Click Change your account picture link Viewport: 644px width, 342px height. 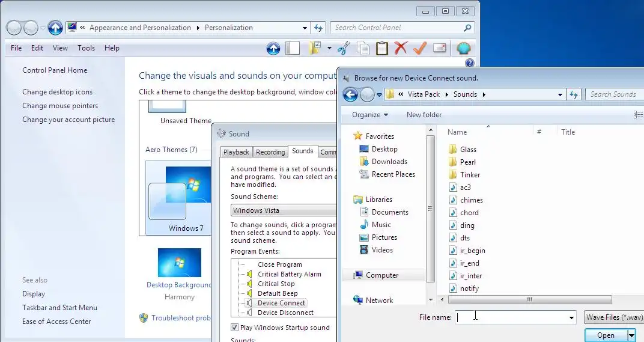pos(68,120)
